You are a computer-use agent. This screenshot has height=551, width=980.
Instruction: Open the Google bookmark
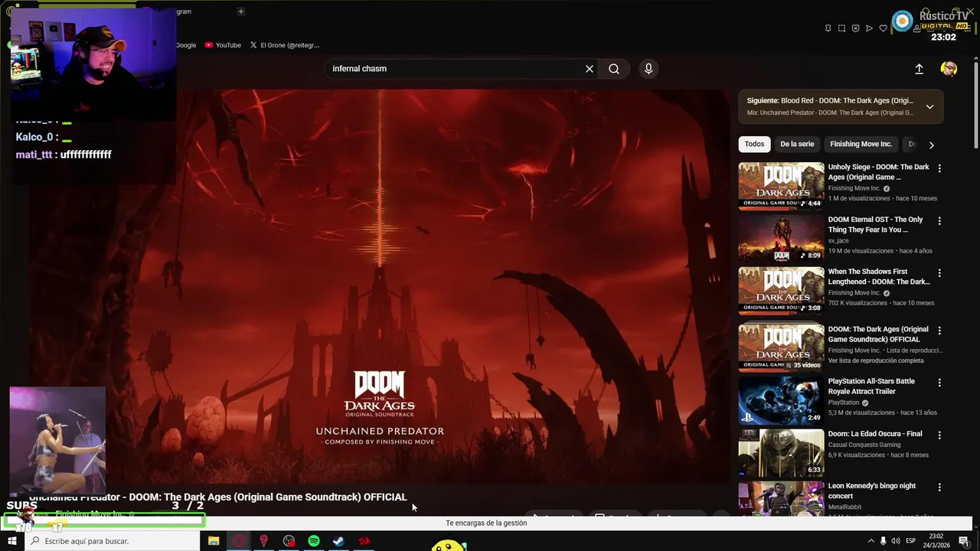pos(185,45)
